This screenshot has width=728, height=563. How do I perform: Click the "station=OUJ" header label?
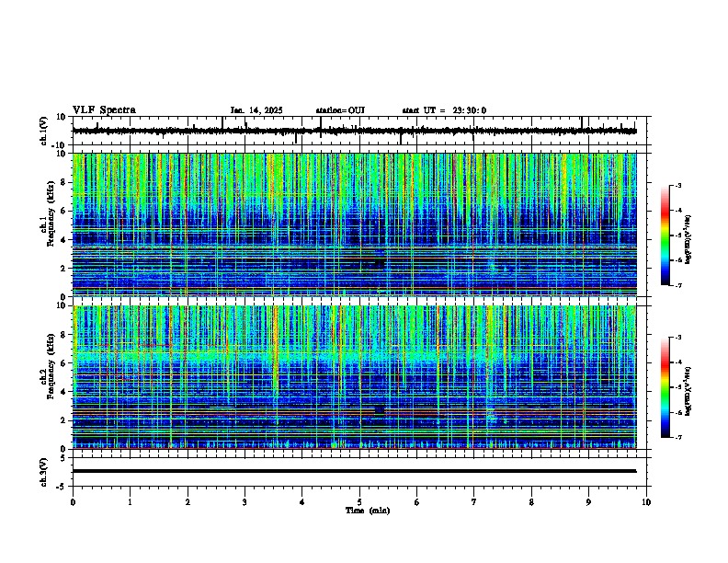(340, 110)
